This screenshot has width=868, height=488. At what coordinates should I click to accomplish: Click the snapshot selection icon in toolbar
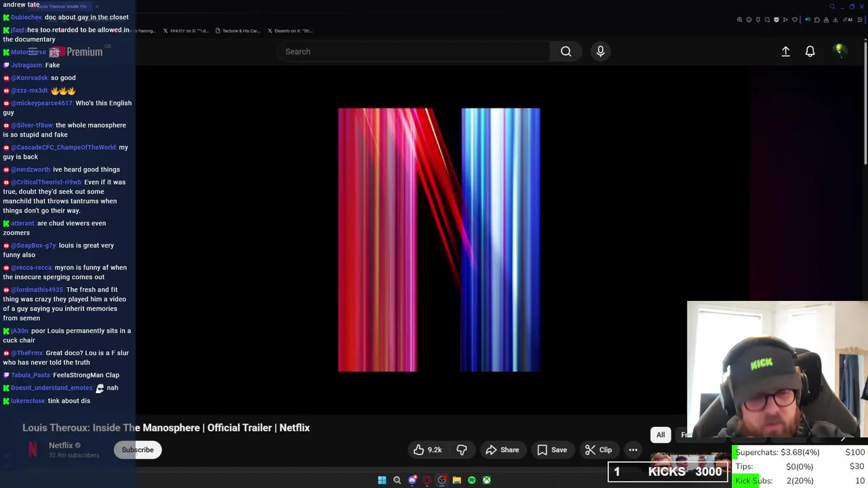pyautogui.click(x=767, y=20)
